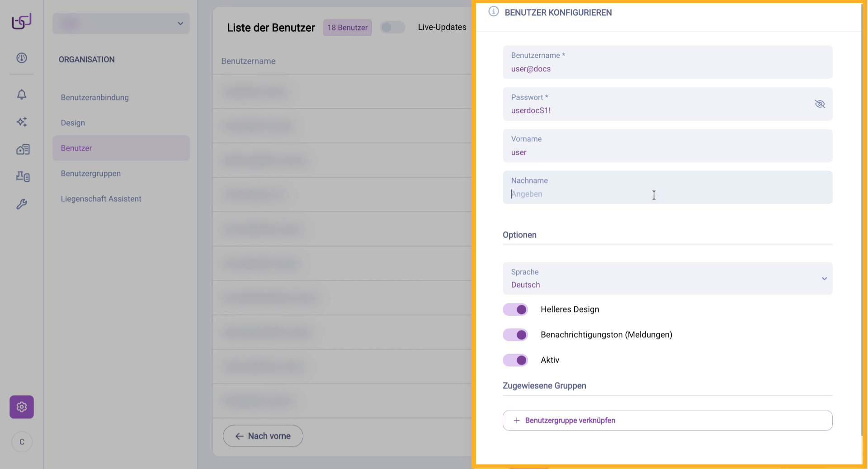The width and height of the screenshot is (868, 469).
Task: Click the info icon beside Benutzer konfigurieren
Action: coord(493,12)
